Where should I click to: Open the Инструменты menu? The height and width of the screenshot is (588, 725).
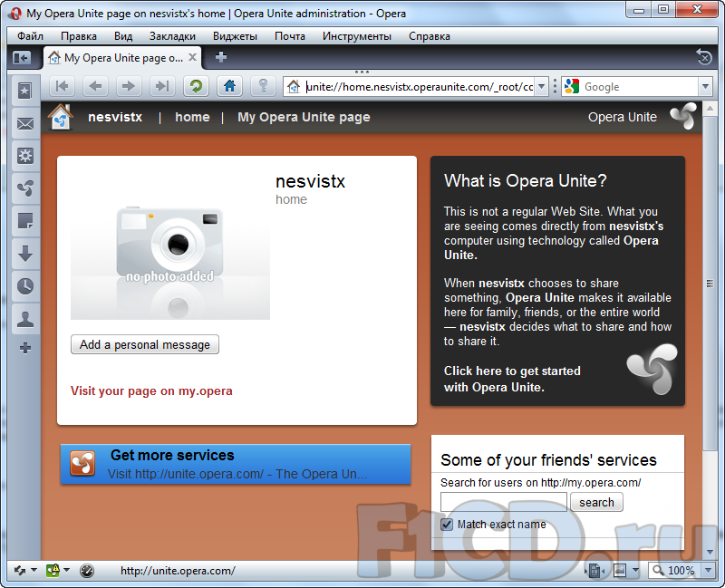click(357, 36)
